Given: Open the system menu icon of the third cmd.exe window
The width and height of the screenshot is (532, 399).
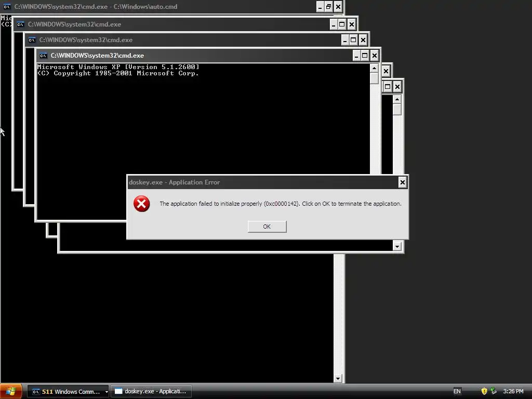Looking at the screenshot, I should pyautogui.click(x=32, y=40).
